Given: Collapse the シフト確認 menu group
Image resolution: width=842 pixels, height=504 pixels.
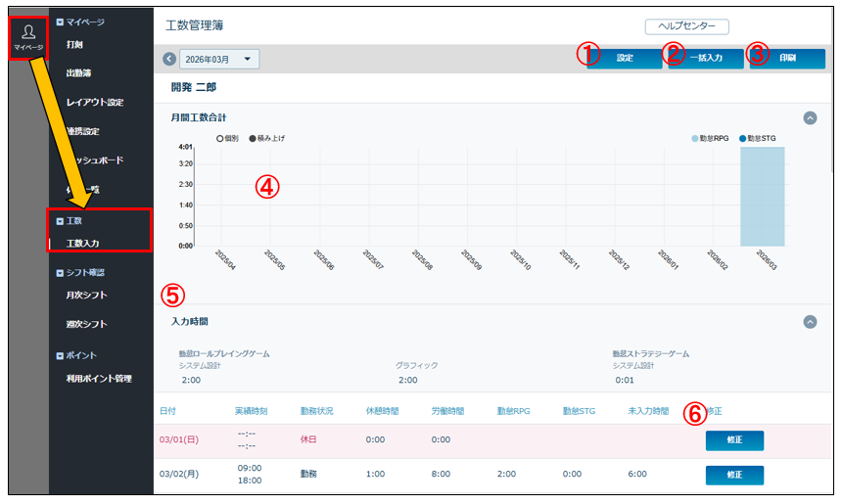Looking at the screenshot, I should pyautogui.click(x=60, y=273).
